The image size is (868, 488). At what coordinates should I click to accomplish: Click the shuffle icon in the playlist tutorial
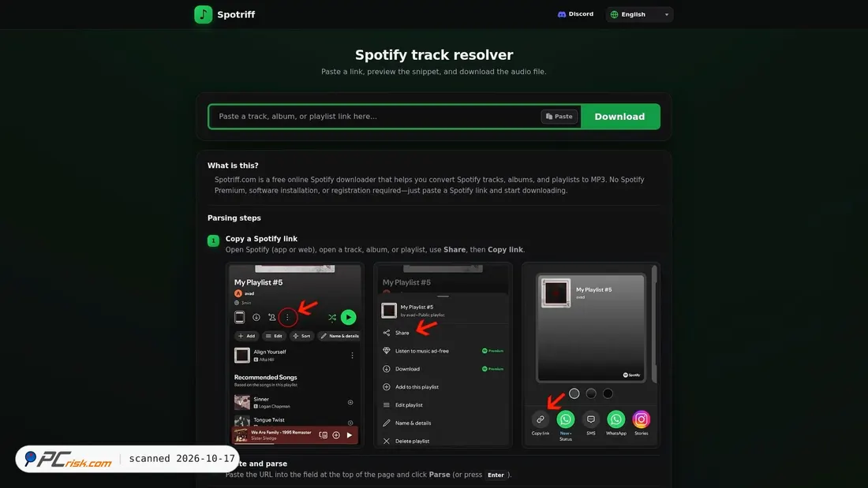[x=331, y=318]
